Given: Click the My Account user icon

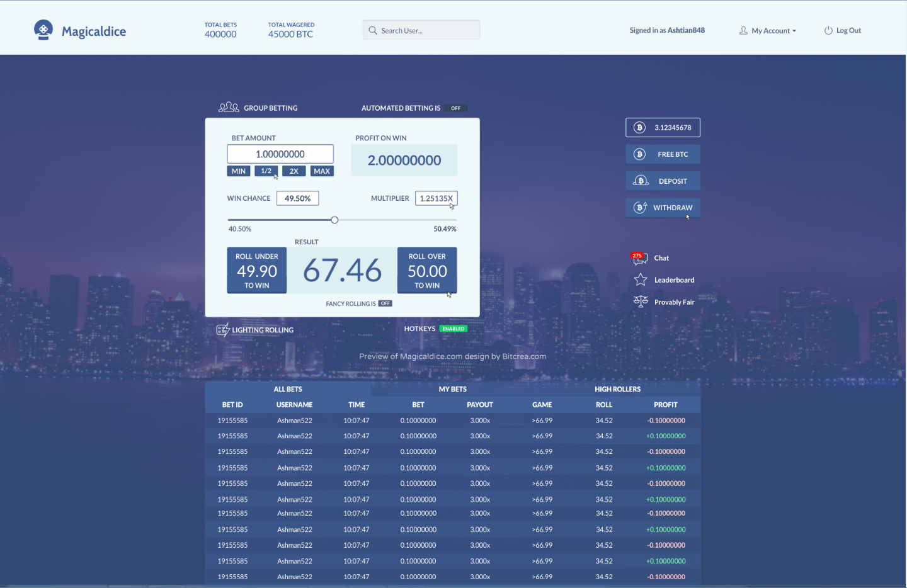Looking at the screenshot, I should [743, 30].
